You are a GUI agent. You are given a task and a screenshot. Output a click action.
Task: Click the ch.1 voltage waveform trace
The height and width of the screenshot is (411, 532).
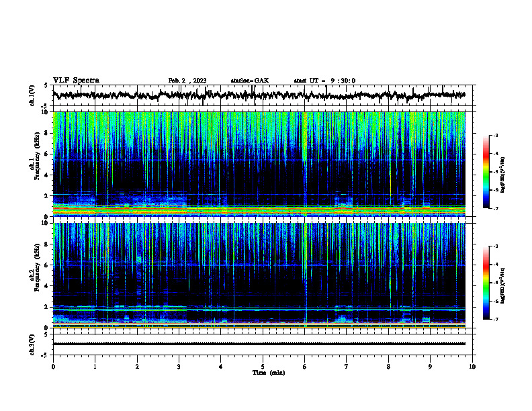[x=259, y=95]
